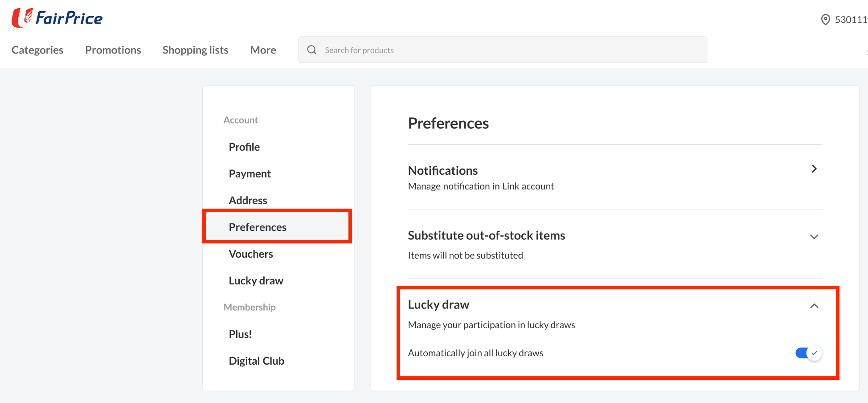868x403 pixels.
Task: Click 'Items will not be substituted' text
Action: 466,255
